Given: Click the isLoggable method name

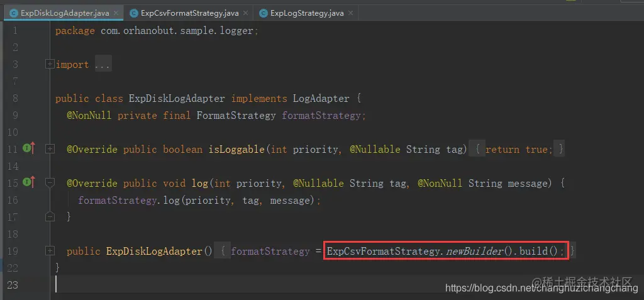Looking at the screenshot, I should click(236, 150).
